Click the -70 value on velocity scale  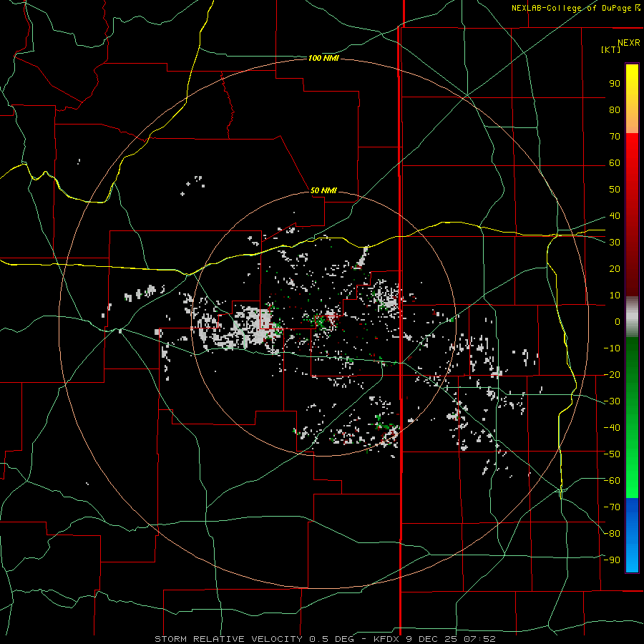point(612,507)
